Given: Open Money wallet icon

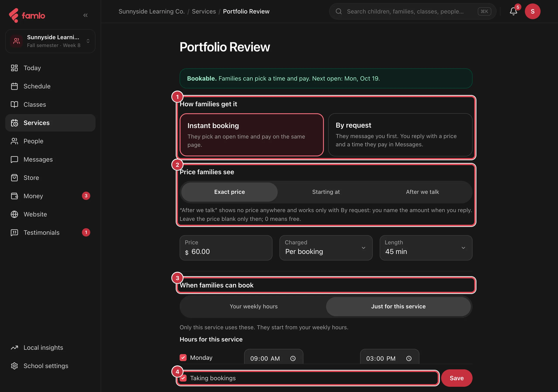Looking at the screenshot, I should click(x=14, y=196).
